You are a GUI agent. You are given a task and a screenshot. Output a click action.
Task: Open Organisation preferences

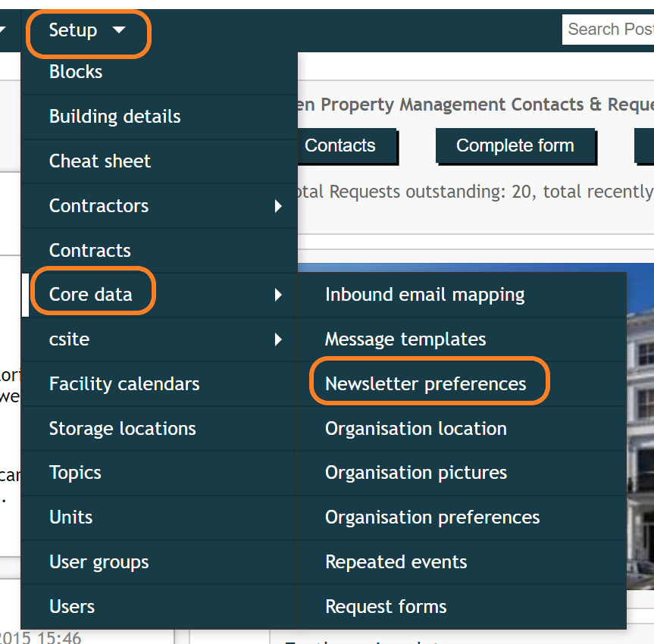point(432,517)
